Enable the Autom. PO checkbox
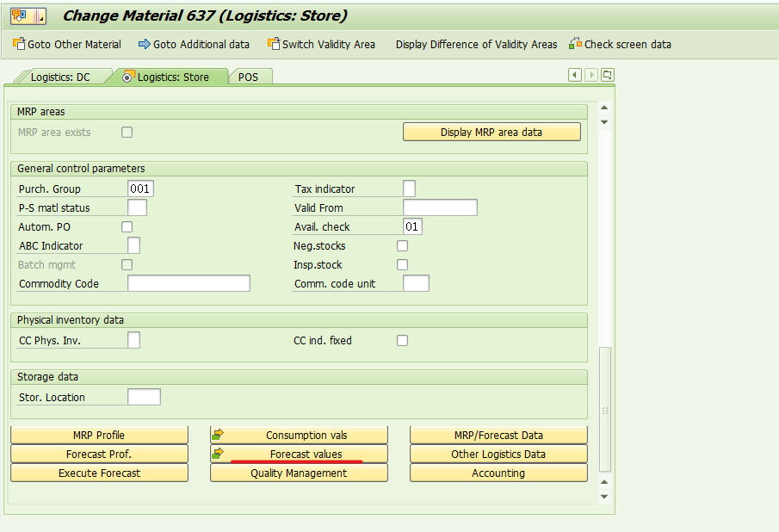This screenshot has width=779, height=532. 127,227
